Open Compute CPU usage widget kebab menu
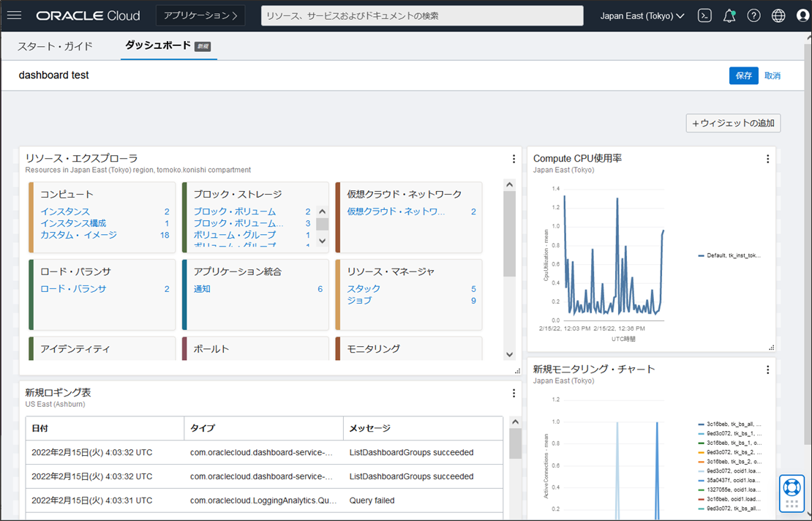The height and width of the screenshot is (521, 812). [x=767, y=159]
